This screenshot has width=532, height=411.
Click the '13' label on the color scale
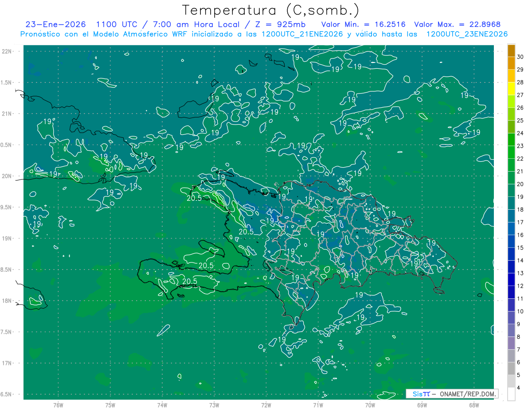[x=520, y=274]
